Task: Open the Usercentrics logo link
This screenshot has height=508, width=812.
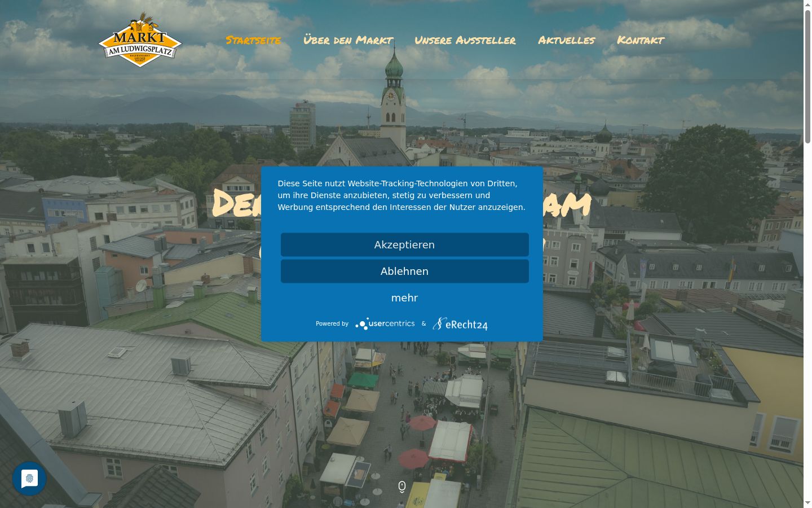Action: pyautogui.click(x=385, y=323)
